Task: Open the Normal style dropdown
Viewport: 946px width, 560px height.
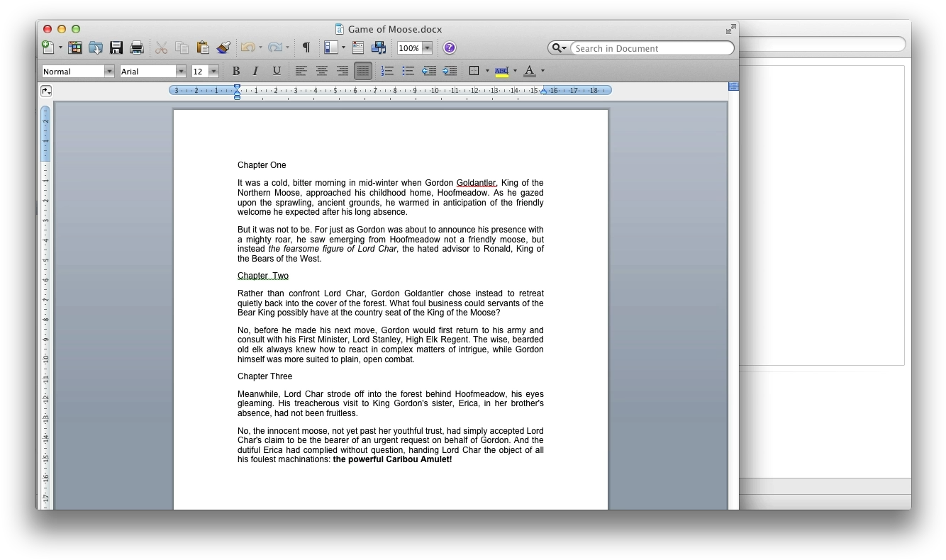Action: (x=109, y=71)
